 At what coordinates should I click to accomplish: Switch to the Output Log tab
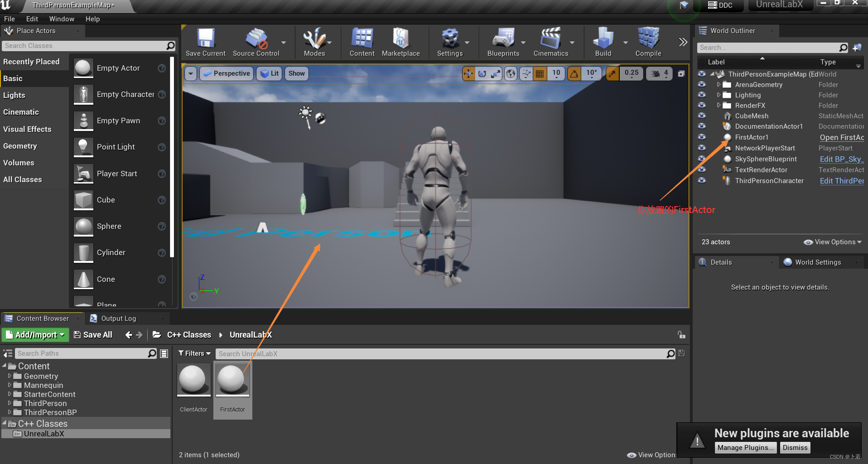pyautogui.click(x=119, y=319)
